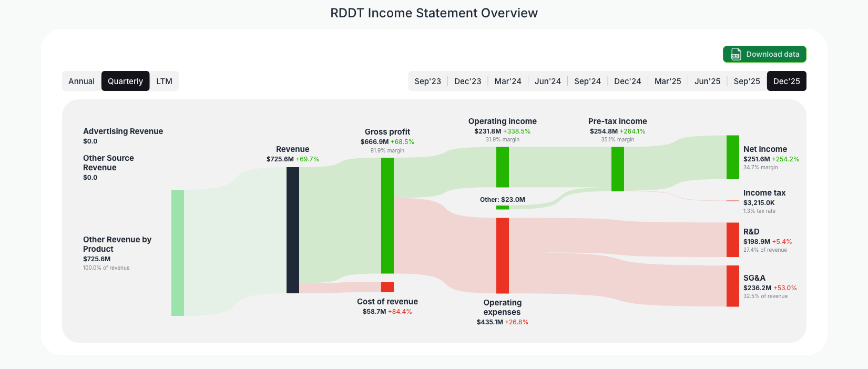
Task: Click the SG&A label
Action: tap(754, 278)
